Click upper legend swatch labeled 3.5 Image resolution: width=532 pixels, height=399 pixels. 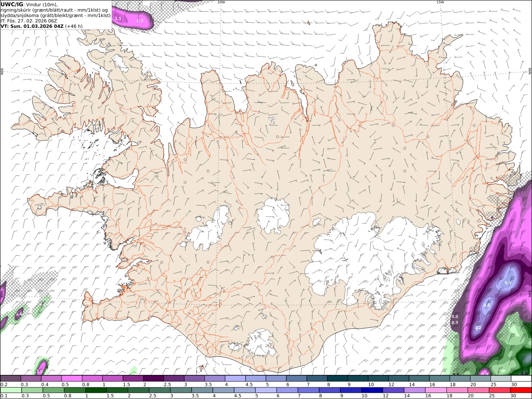[214, 378]
